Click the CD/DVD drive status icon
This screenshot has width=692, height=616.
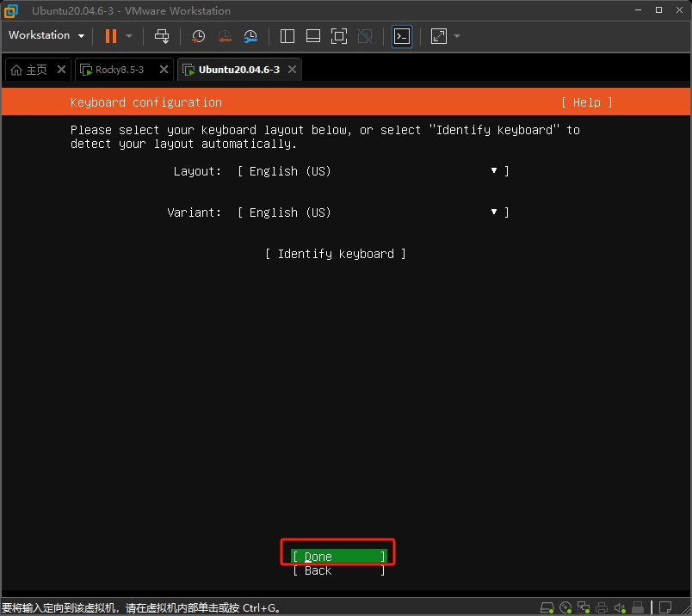[565, 608]
